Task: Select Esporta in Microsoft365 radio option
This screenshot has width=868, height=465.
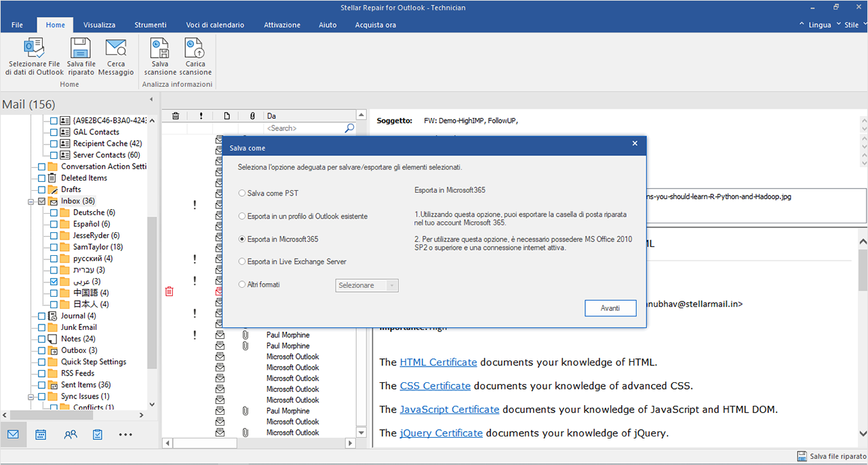Action: point(242,239)
